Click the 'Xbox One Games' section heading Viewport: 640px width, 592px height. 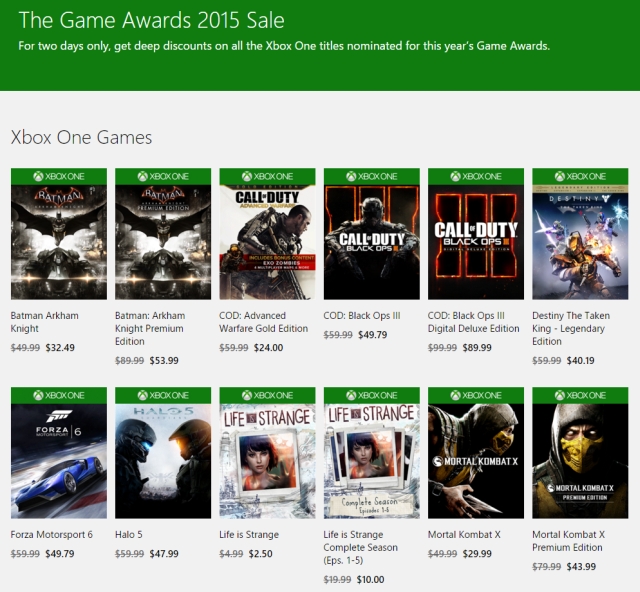(81, 137)
